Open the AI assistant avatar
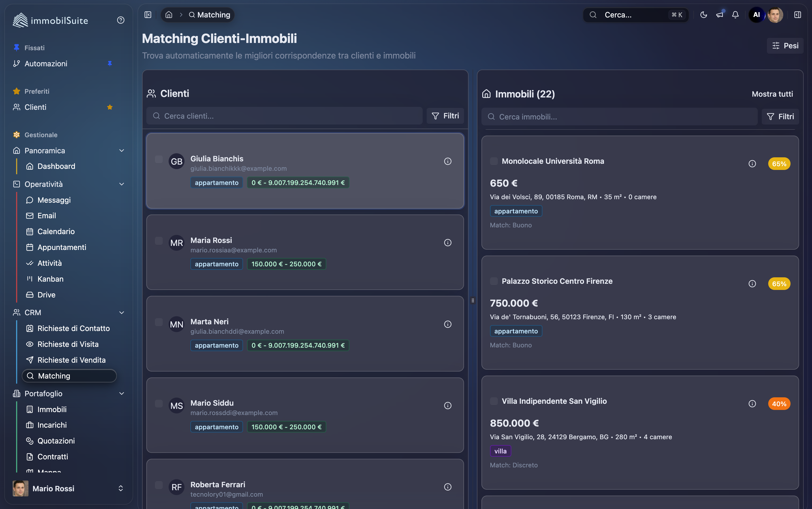This screenshot has height=509, width=812. 756,15
